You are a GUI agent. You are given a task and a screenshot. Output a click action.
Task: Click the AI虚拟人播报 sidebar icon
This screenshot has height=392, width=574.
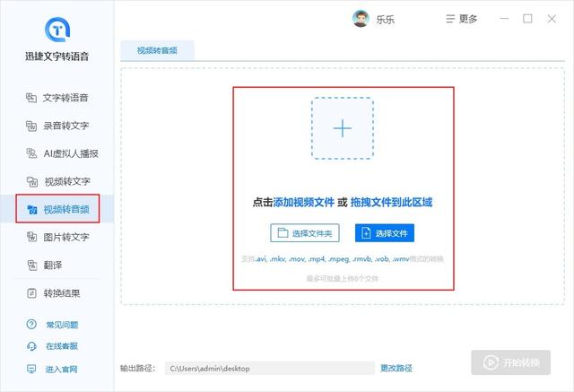pos(31,153)
